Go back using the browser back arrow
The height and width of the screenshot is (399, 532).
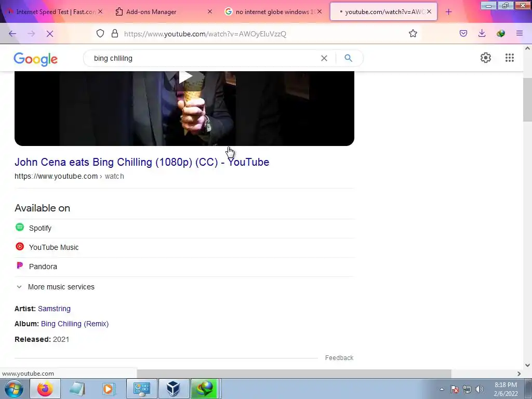point(12,34)
